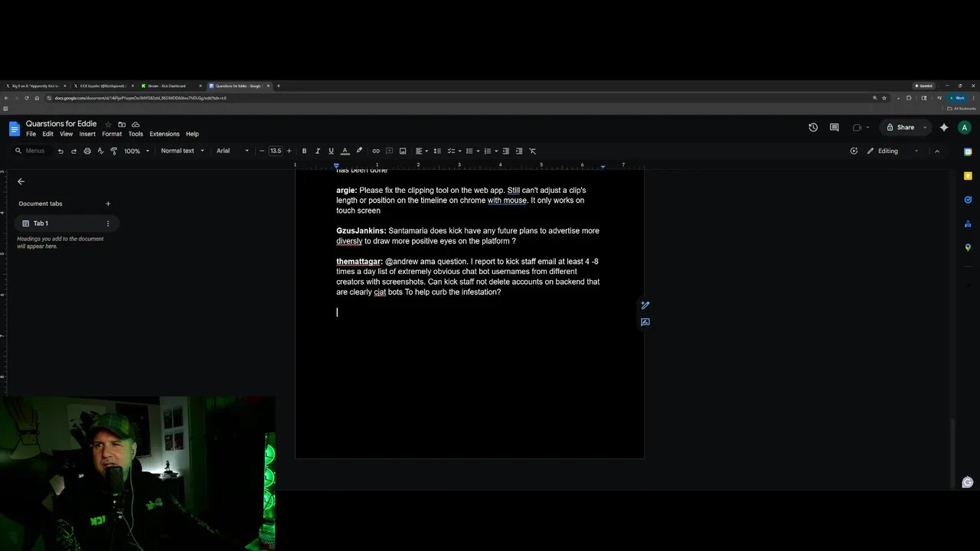Open text alignment options
The width and height of the screenshot is (980, 551).
pos(422,151)
